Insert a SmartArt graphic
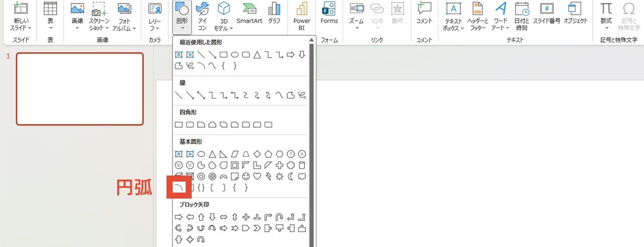 (x=250, y=14)
